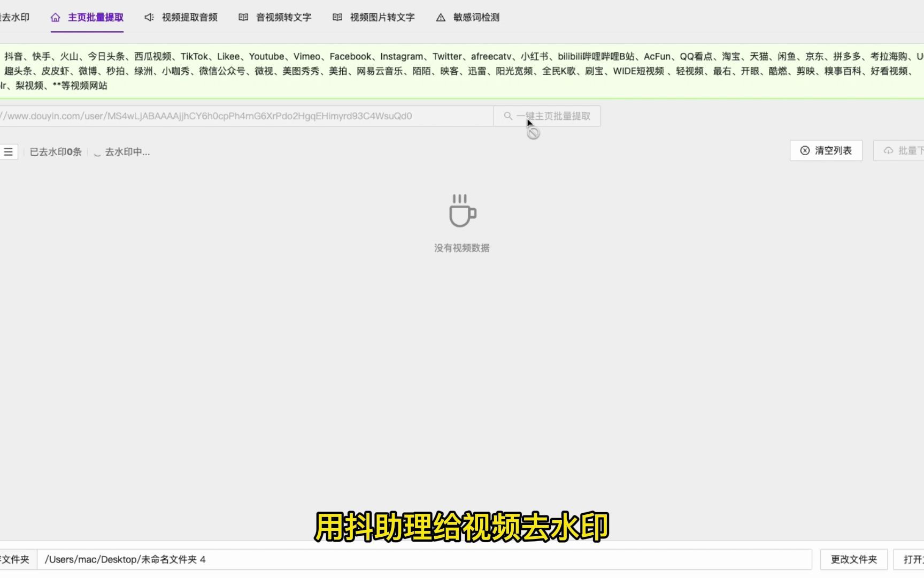Click the 去水印中... loading indicator
This screenshot has width=924, height=578.
pyautogui.click(x=122, y=152)
